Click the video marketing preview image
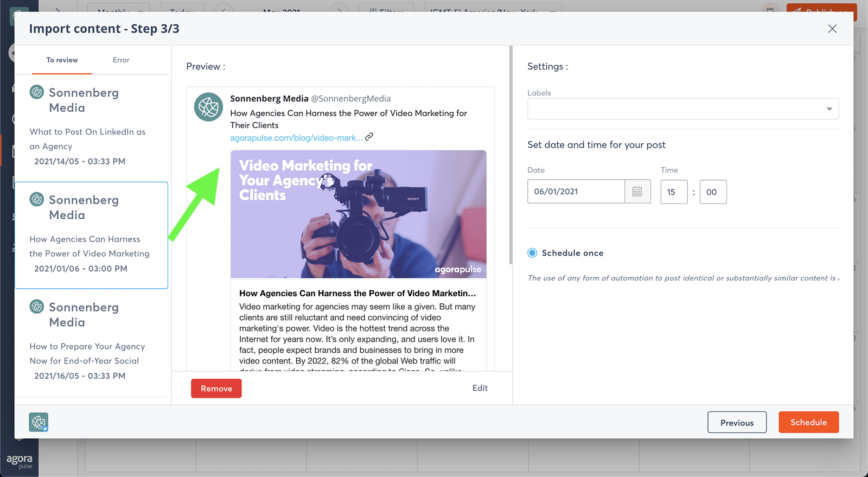Image resolution: width=868 pixels, height=477 pixels. click(359, 214)
